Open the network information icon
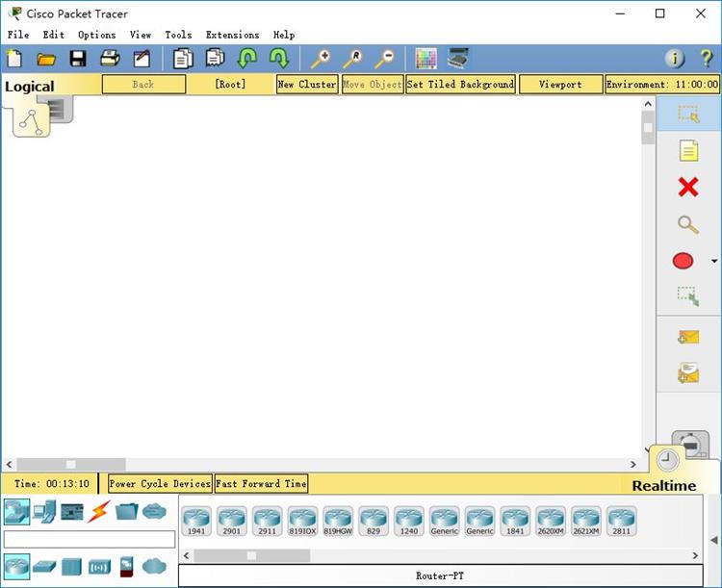The width and height of the screenshot is (722, 588). tap(675, 59)
